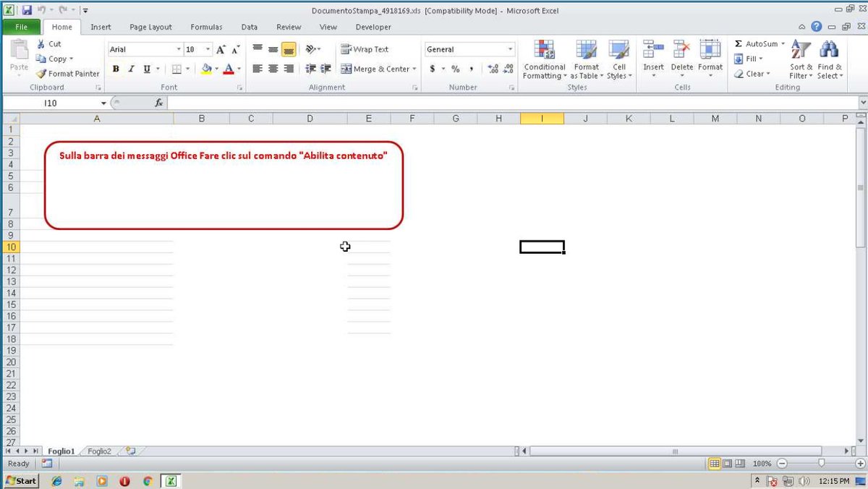868x489 pixels.
Task: Click the Copy command
Action: point(55,59)
